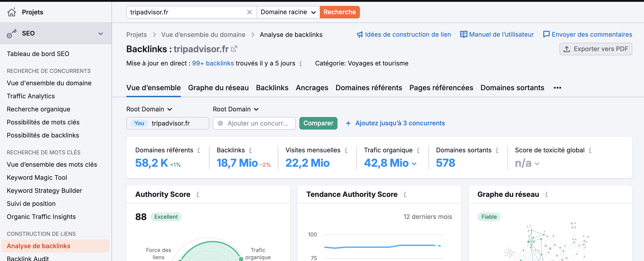644x261 pixels.
Task: Click the 58,2 K referring domains value
Action: point(151,163)
